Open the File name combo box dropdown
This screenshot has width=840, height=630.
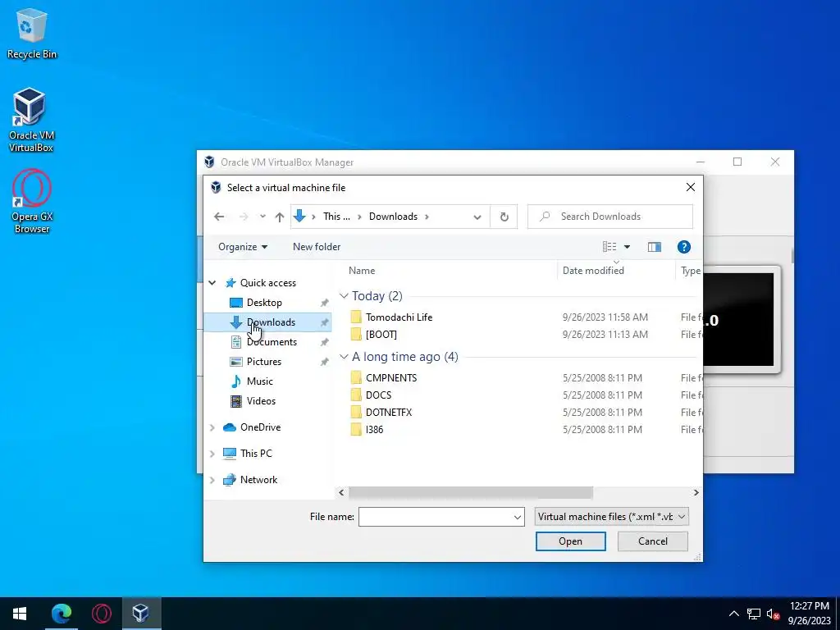pyautogui.click(x=518, y=517)
